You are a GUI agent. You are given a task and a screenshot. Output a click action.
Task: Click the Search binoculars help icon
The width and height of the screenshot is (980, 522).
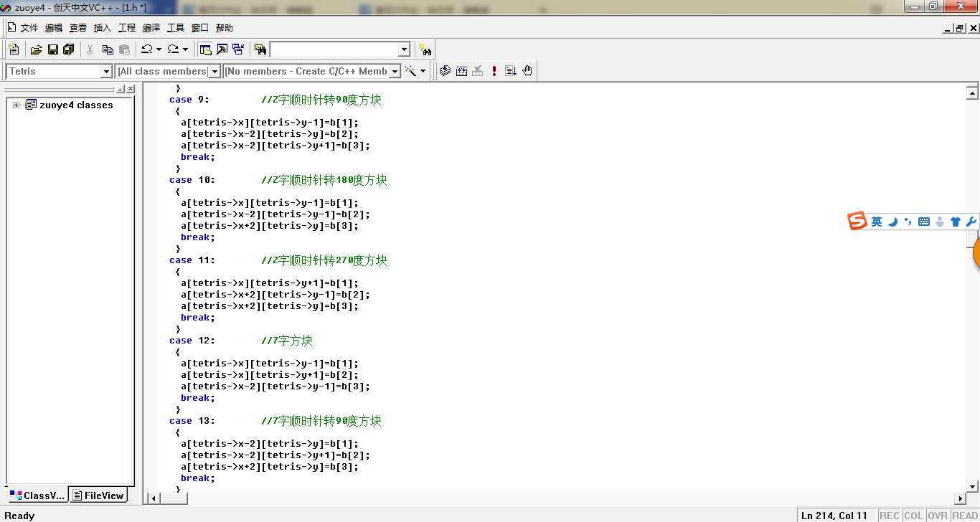(425, 49)
